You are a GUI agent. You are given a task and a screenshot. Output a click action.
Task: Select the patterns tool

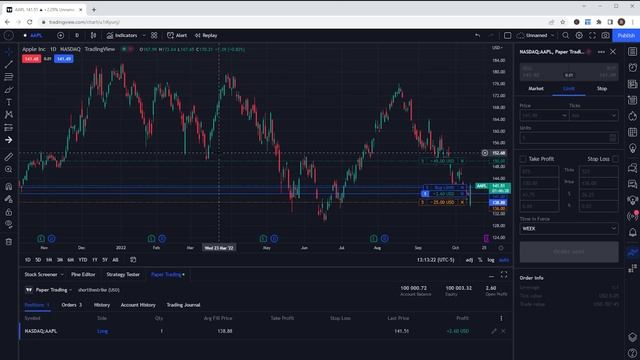9,115
